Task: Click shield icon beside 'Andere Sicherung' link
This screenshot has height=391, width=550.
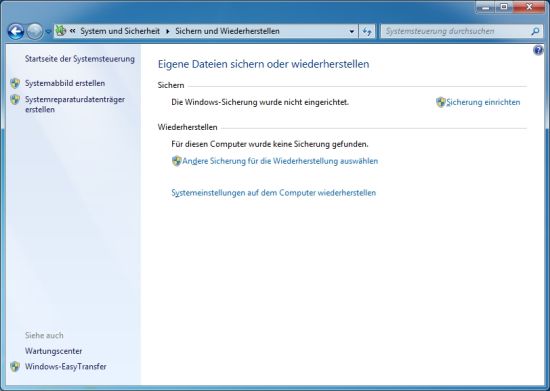Action: click(x=176, y=161)
